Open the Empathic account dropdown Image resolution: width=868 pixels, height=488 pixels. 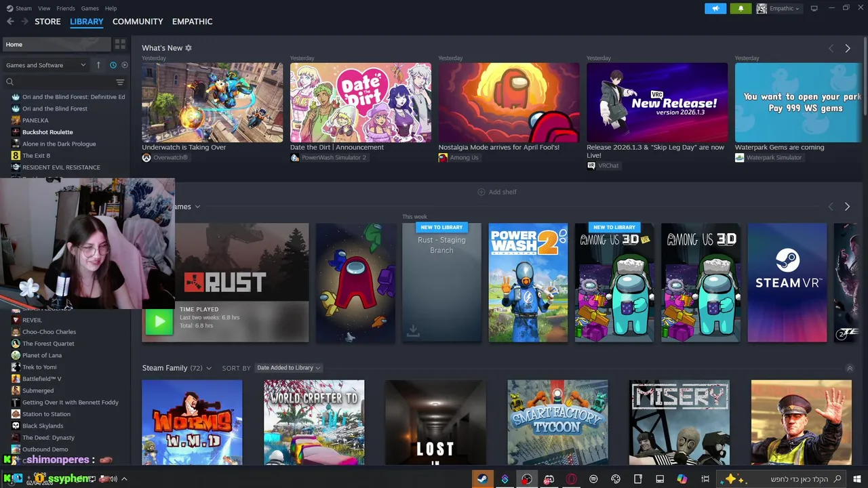point(778,8)
